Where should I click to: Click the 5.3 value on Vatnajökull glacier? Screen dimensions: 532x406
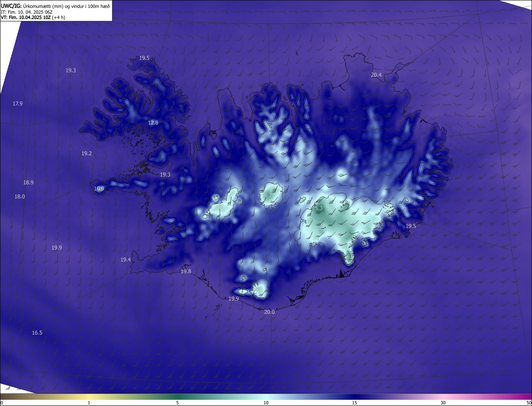[x=319, y=208]
